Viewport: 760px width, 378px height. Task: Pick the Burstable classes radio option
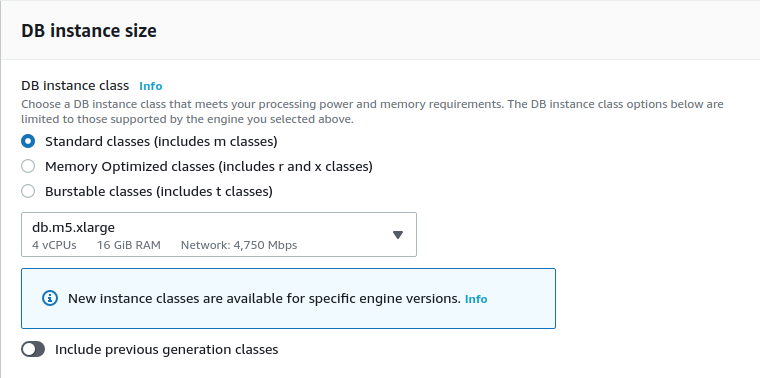[x=28, y=191]
